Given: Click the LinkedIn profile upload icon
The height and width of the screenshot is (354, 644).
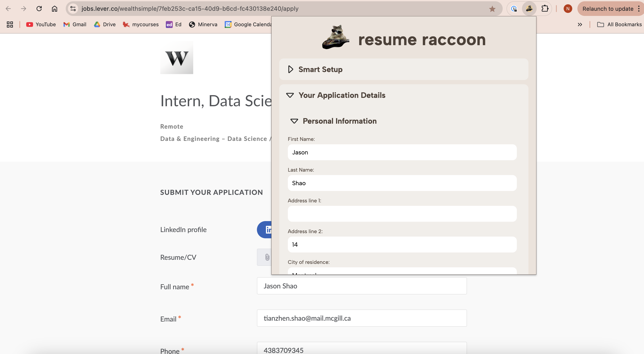Looking at the screenshot, I should (269, 229).
